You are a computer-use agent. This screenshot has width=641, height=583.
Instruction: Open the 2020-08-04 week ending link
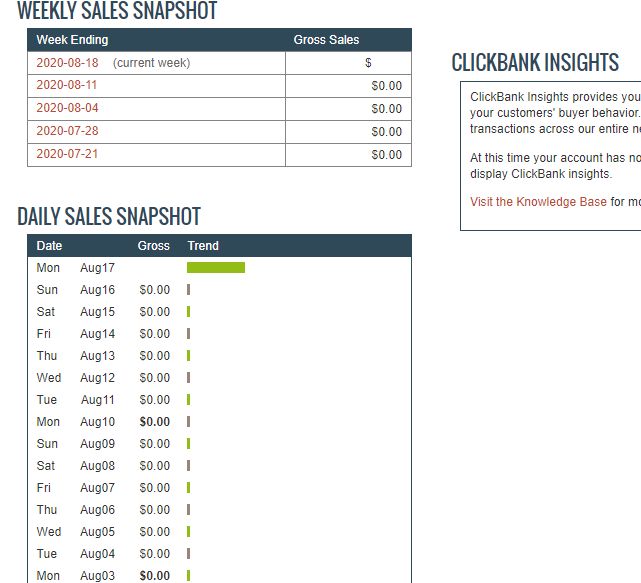tap(67, 108)
